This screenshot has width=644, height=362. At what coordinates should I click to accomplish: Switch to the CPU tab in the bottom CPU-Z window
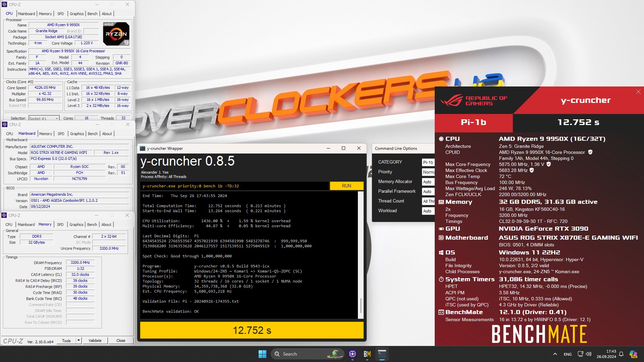[x=9, y=225]
